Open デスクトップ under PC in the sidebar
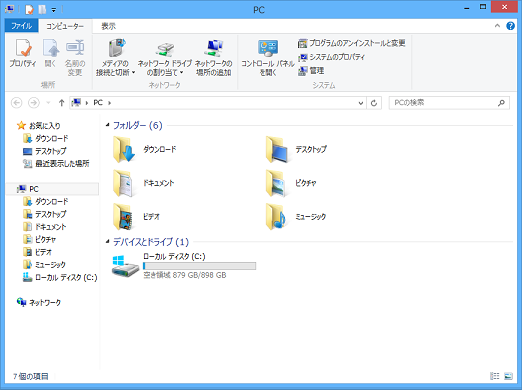522x390 pixels. pyautogui.click(x=45, y=214)
